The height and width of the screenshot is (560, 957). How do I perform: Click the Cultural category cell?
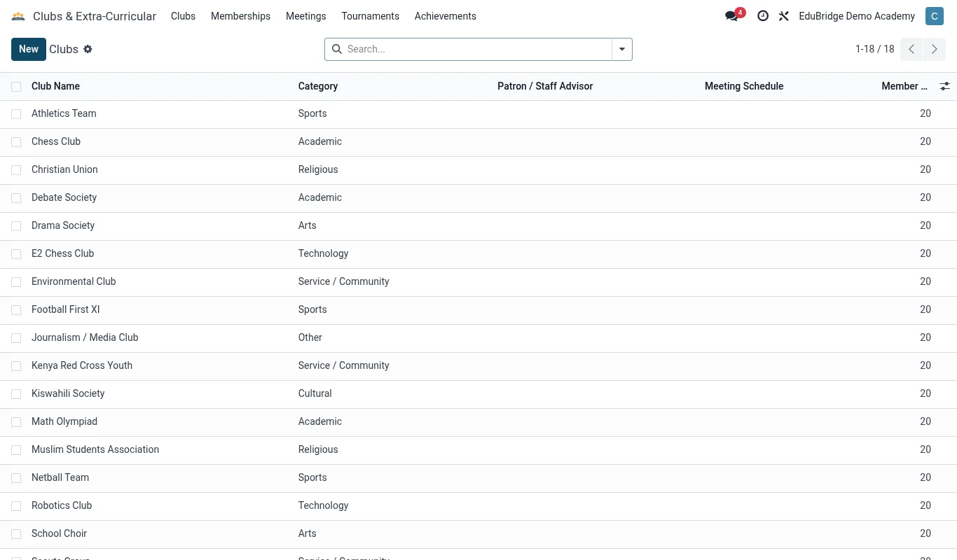(x=315, y=393)
